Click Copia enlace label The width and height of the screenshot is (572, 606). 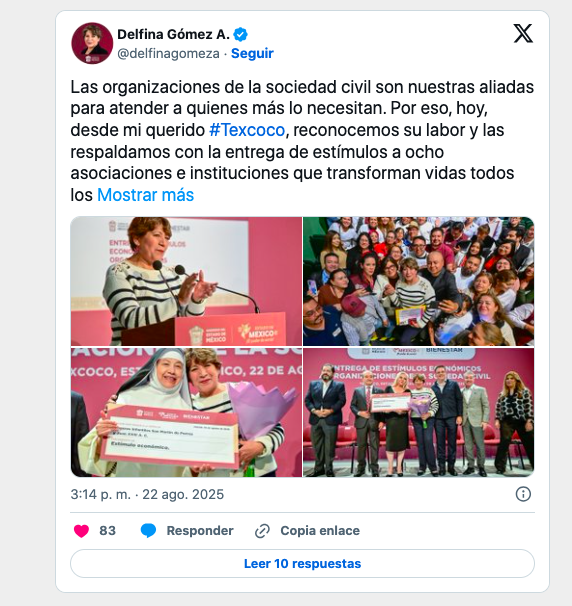pyautogui.click(x=320, y=531)
